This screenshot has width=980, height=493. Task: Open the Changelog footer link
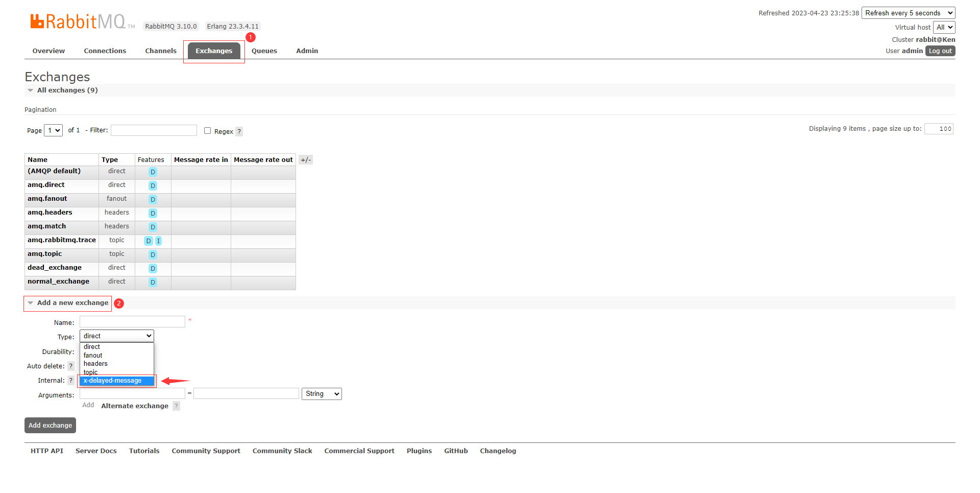point(498,451)
